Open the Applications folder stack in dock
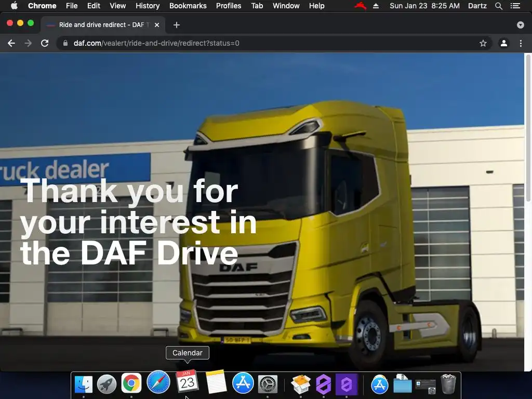532x399 pixels. 379,384
